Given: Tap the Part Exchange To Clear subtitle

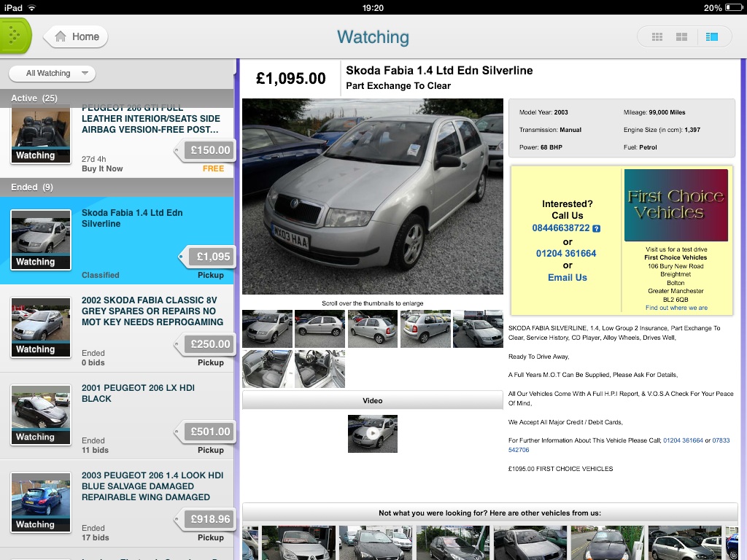Looking at the screenshot, I should (x=398, y=86).
